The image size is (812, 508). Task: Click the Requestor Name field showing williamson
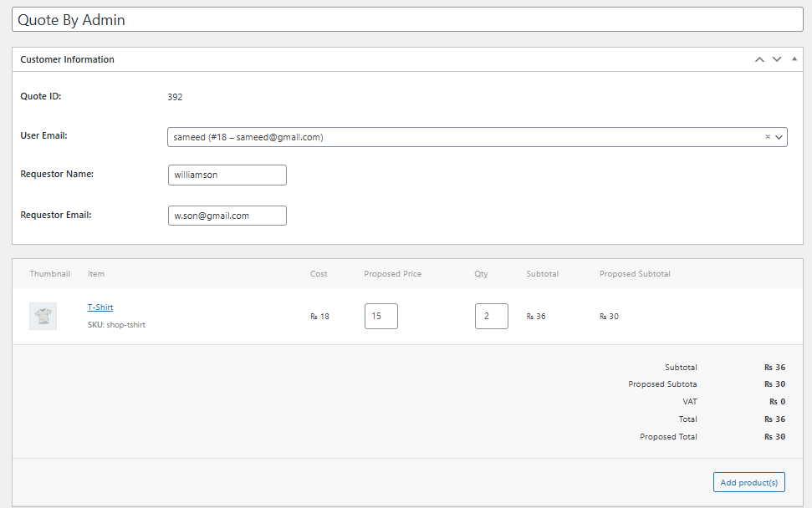(x=227, y=175)
